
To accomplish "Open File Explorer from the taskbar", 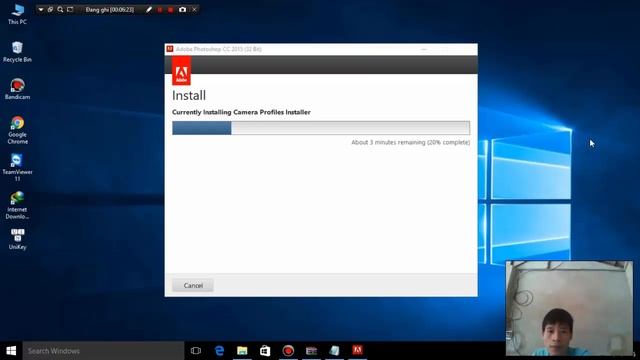I will 242,351.
